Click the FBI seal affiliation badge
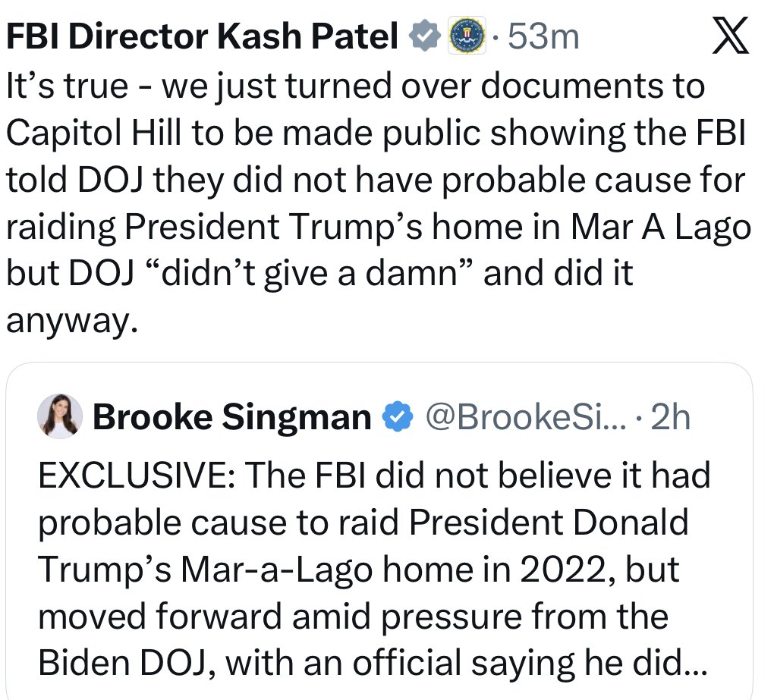 [466, 36]
